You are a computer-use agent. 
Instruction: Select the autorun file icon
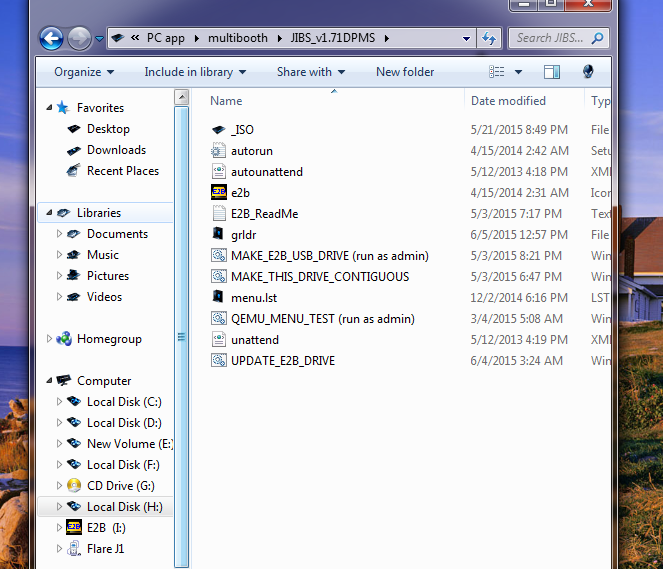point(219,150)
